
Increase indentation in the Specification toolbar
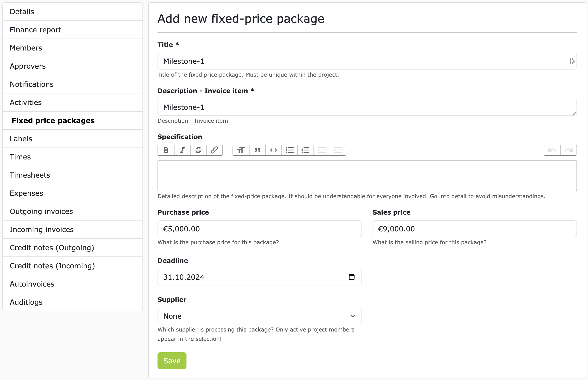[x=338, y=150]
